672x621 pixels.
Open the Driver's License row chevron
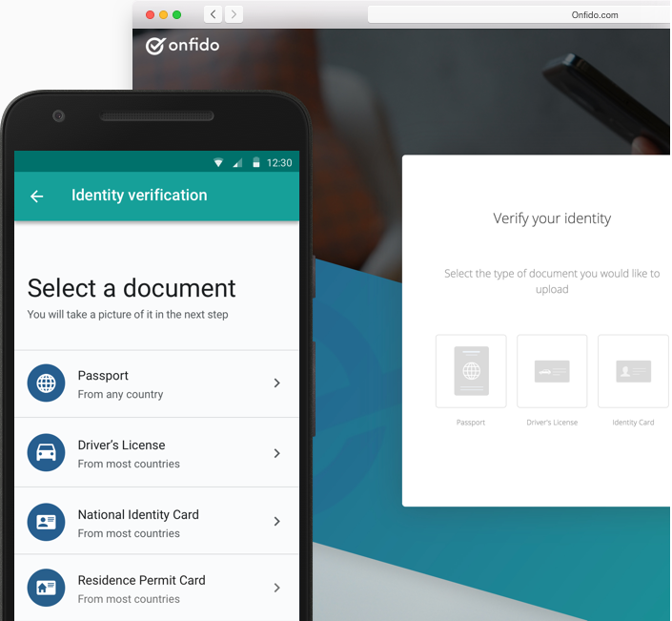click(x=276, y=453)
